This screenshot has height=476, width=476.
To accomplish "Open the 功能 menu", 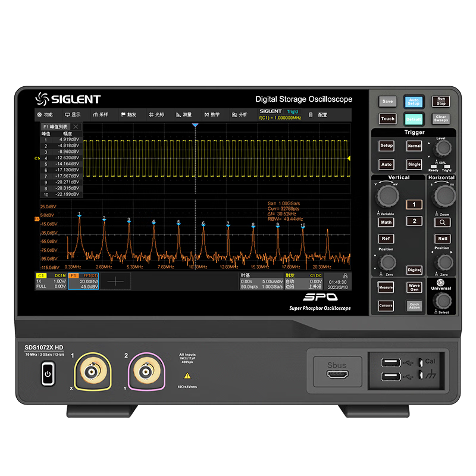I will click(x=45, y=115).
